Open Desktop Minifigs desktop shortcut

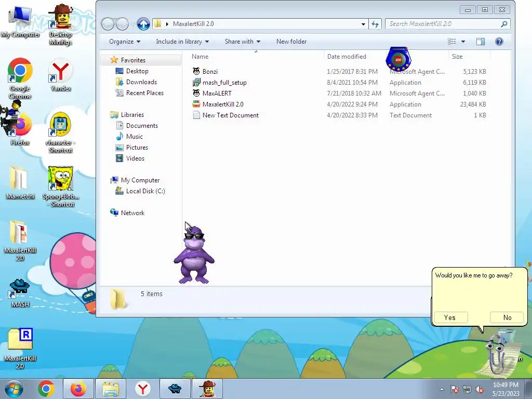pos(60,24)
